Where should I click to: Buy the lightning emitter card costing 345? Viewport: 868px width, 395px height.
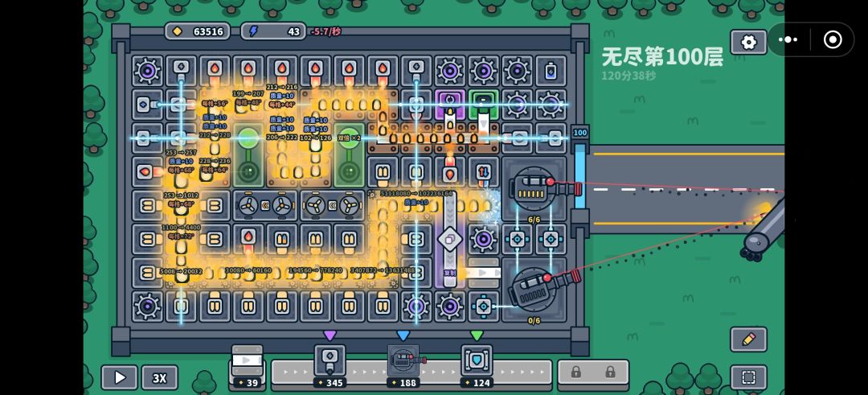330,366
